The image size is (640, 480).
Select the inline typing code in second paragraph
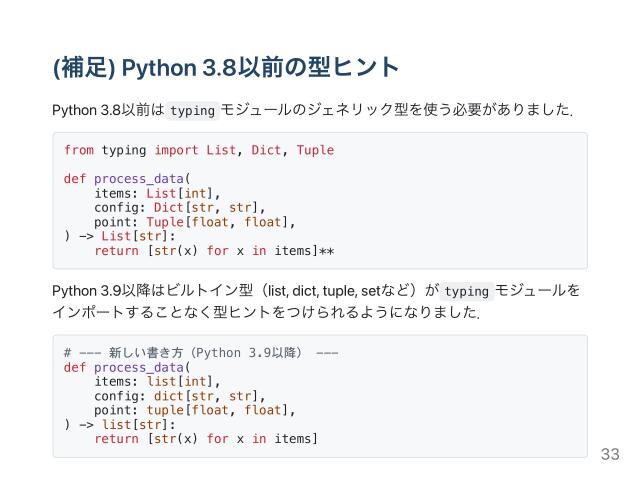(x=466, y=291)
